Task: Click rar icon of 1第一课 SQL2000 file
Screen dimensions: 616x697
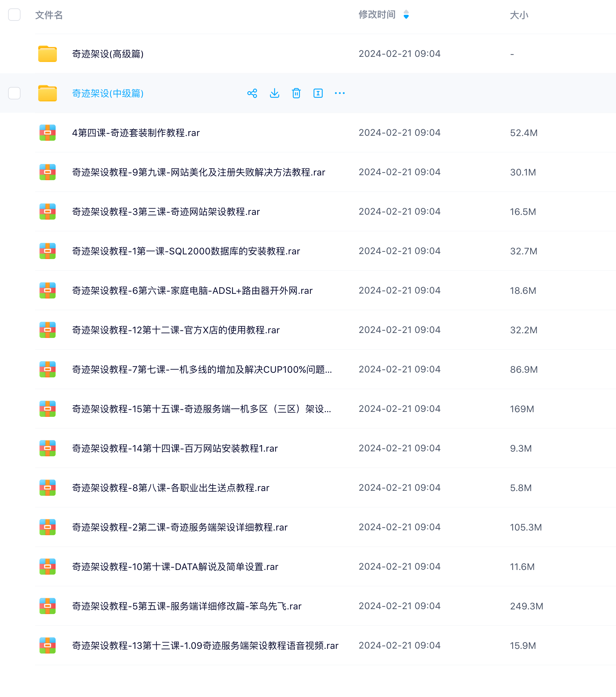Action: pyautogui.click(x=48, y=251)
